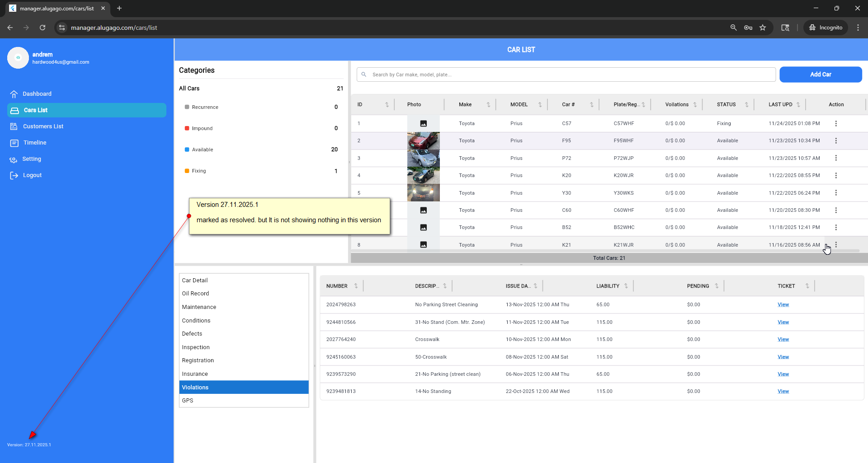The height and width of the screenshot is (463, 868).
Task: Click the Logout icon in sidebar
Action: click(14, 175)
